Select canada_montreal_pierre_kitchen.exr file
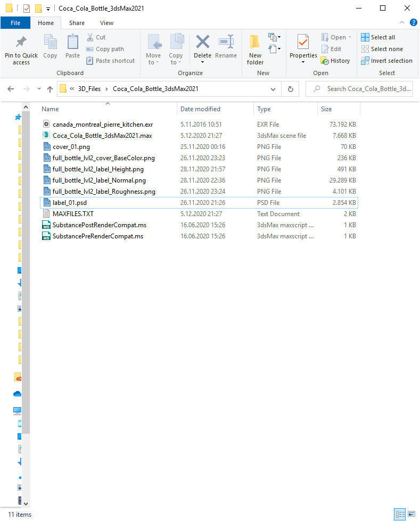Image resolution: width=420 pixels, height=521 pixels. click(199, 125)
